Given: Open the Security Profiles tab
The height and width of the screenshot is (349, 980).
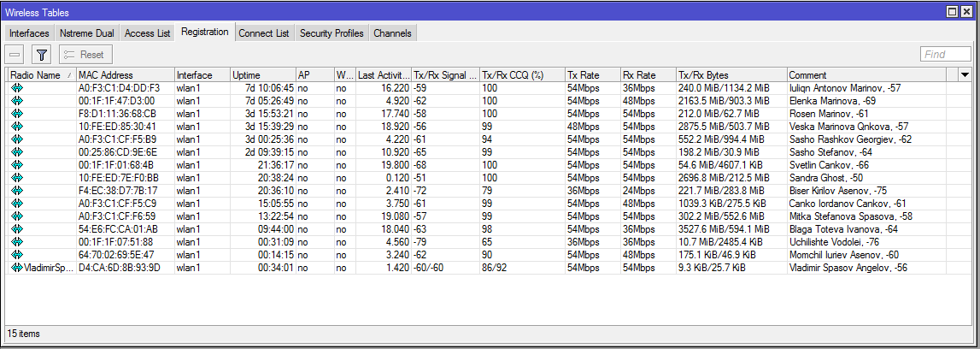Looking at the screenshot, I should [x=332, y=33].
